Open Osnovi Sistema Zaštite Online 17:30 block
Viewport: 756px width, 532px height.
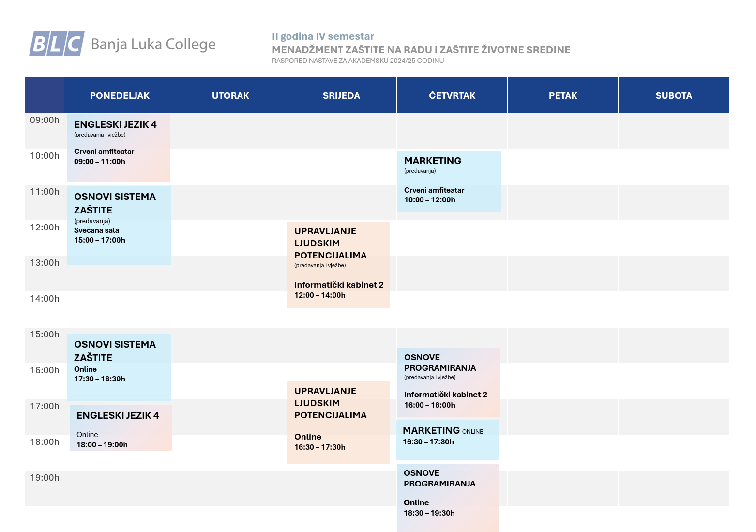point(119,367)
